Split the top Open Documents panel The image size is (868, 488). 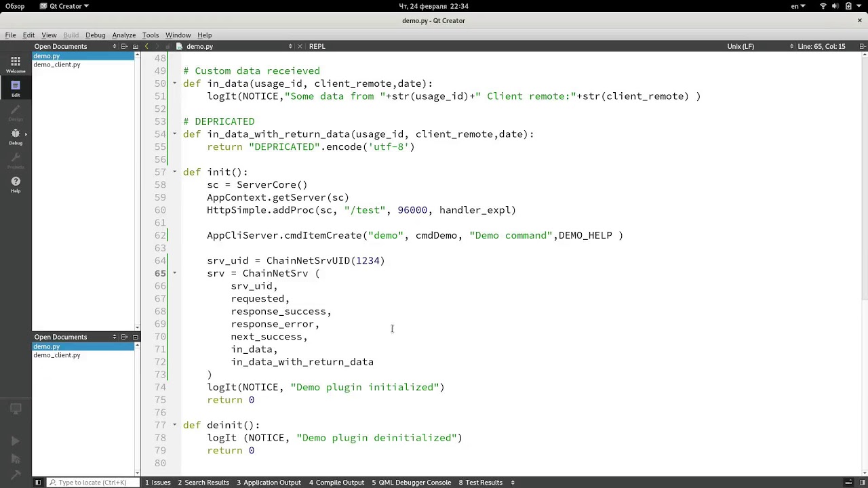point(125,46)
